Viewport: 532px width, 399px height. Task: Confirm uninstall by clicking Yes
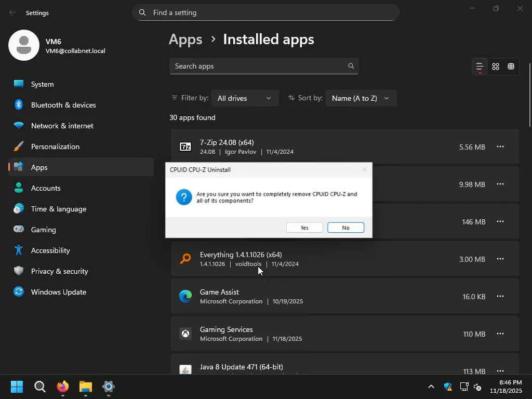(304, 228)
